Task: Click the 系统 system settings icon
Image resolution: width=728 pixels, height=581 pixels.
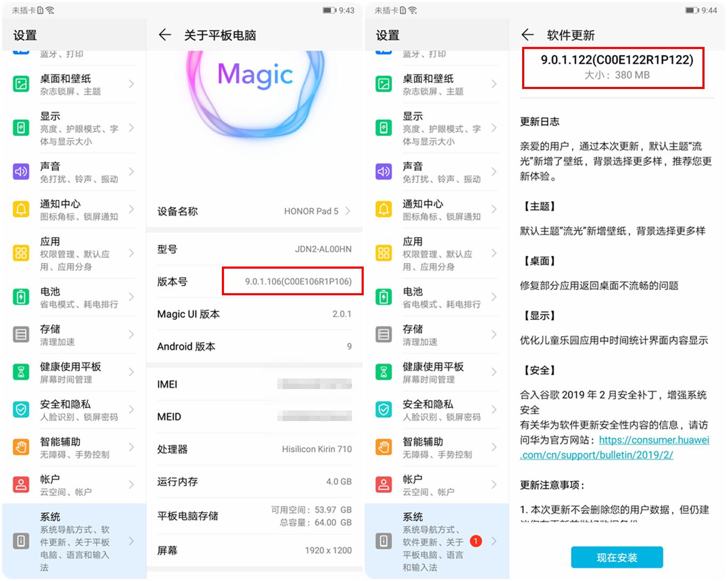Action: (x=21, y=540)
